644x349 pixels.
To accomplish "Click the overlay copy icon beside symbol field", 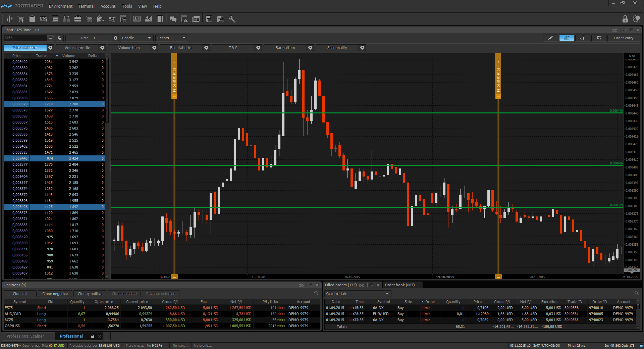I will coord(59,38).
